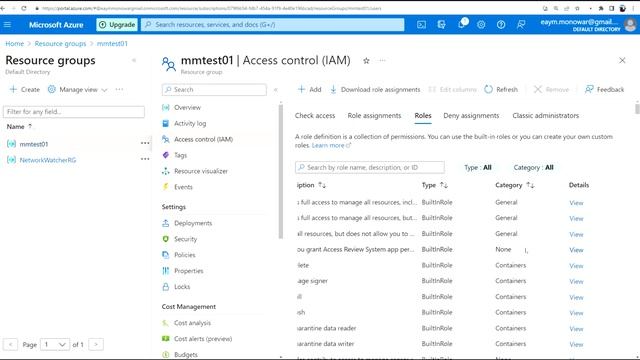Open the notifications bell
Screen dimensions: 640x360
coord(462,24)
